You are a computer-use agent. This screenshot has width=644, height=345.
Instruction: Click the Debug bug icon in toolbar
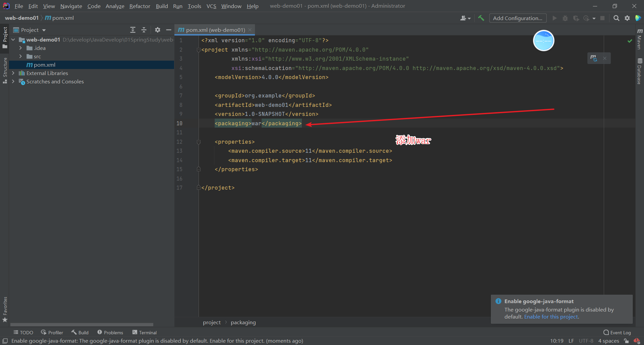pyautogui.click(x=565, y=18)
